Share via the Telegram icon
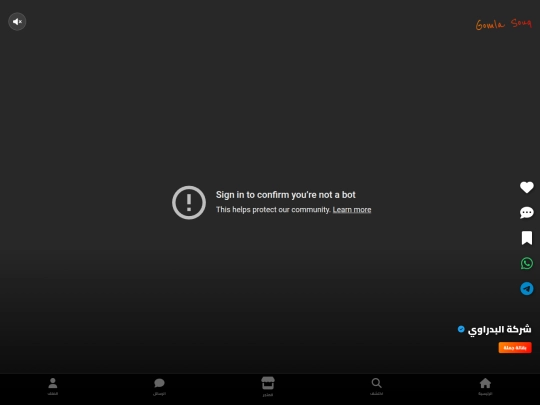The image size is (540, 405). [x=527, y=289]
